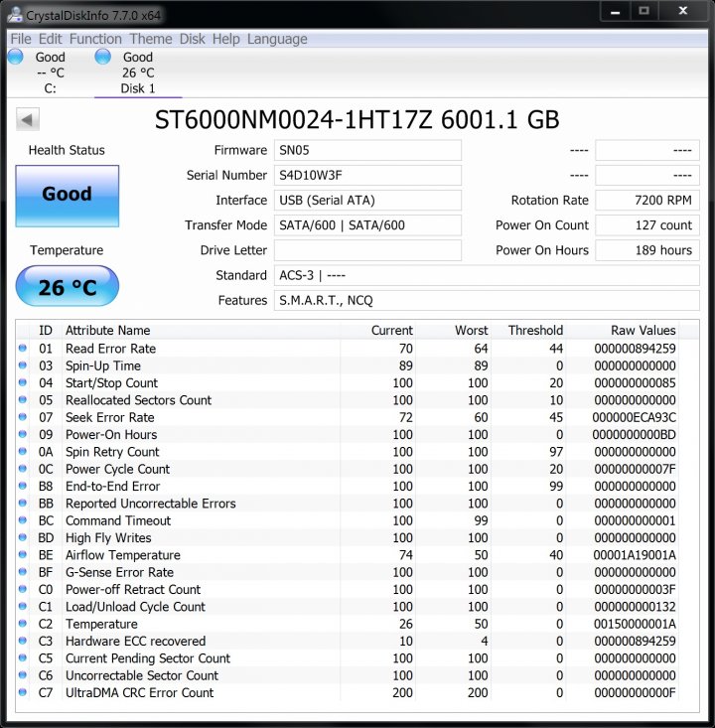The width and height of the screenshot is (715, 728).
Task: Click status dot for C2 Temperature row
Action: [x=22, y=623]
